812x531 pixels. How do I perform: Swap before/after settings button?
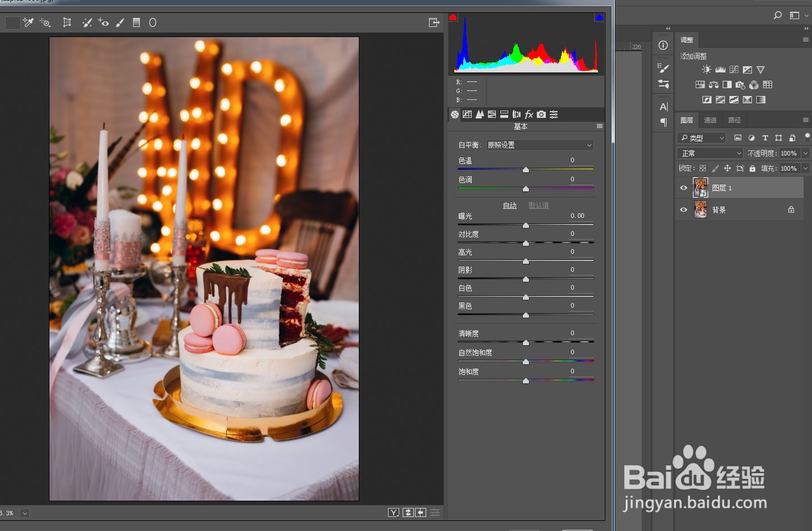[x=408, y=512]
